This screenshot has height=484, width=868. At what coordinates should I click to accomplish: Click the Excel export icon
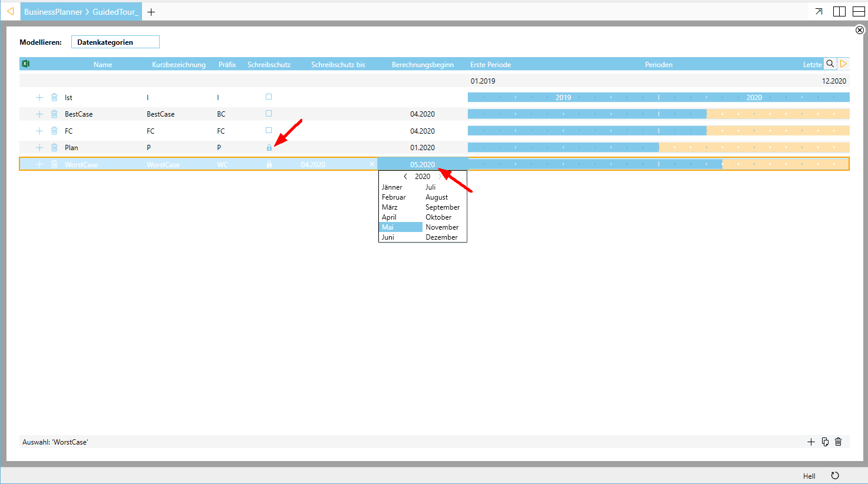click(26, 64)
